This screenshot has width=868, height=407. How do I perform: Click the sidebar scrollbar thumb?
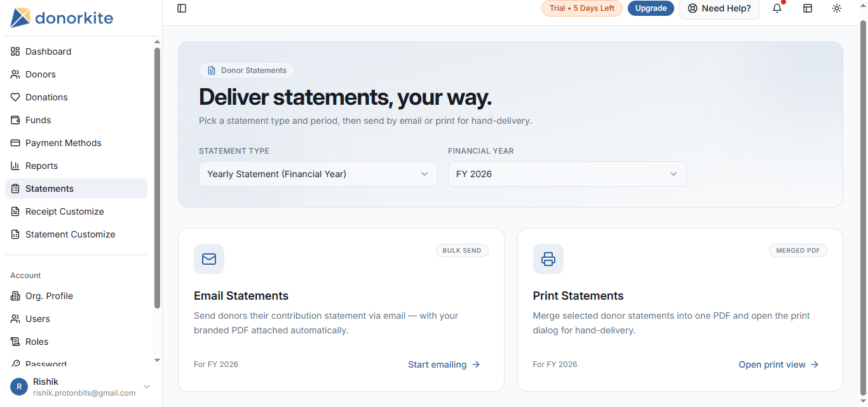pyautogui.click(x=157, y=178)
